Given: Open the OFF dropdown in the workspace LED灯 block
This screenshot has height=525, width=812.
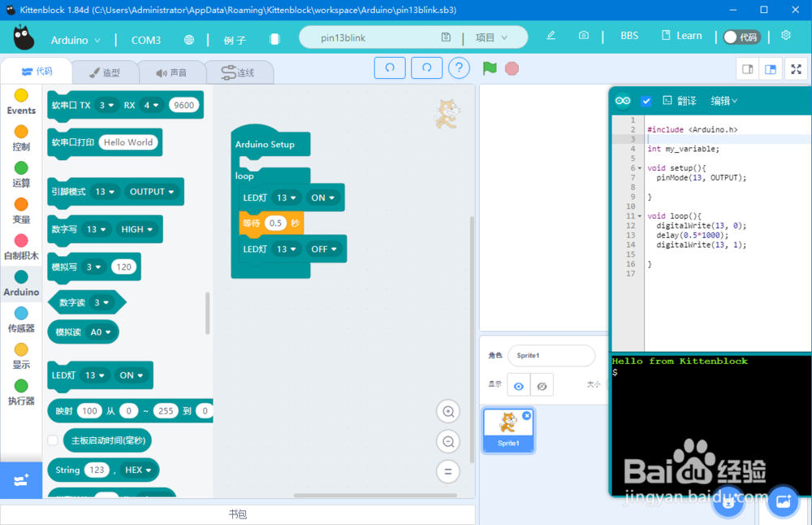Looking at the screenshot, I should 324,249.
